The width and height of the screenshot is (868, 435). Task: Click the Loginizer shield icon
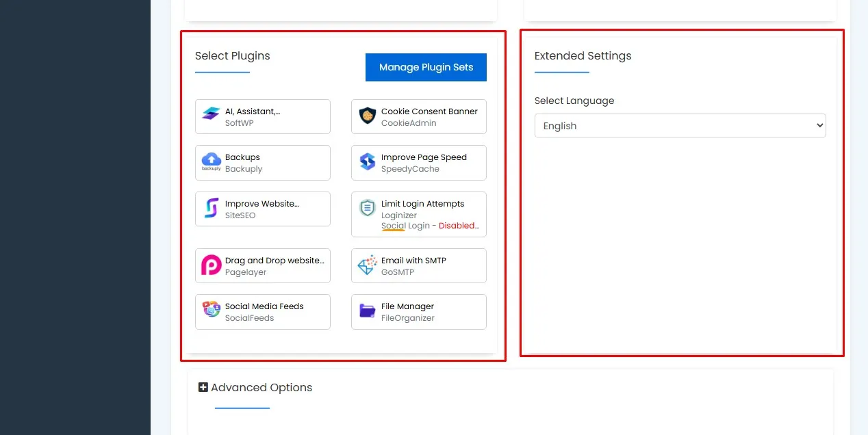tap(367, 208)
